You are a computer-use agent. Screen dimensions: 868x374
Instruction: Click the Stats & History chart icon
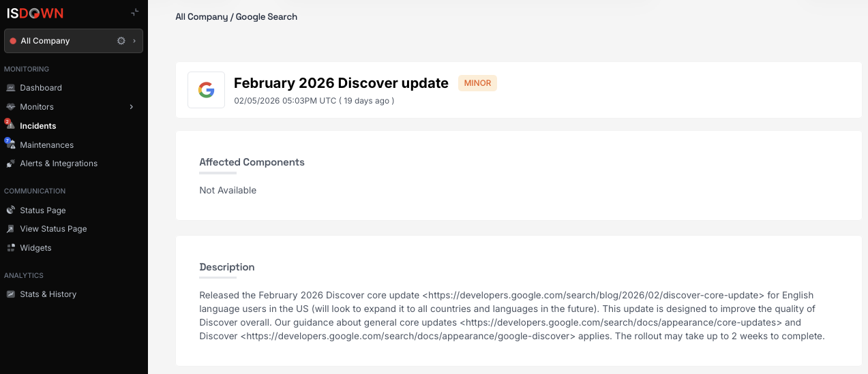10,294
